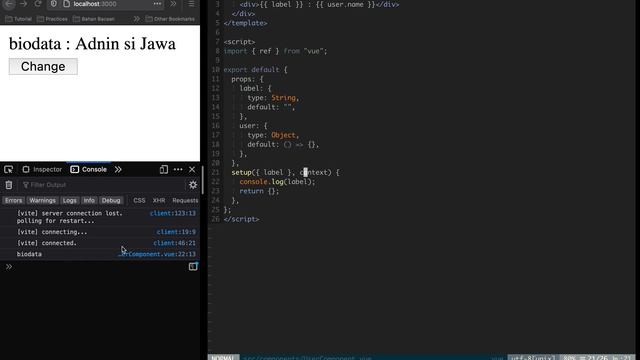Click 'type: String,' in the editor
Viewport: 640px width, 360px height.
[273, 98]
